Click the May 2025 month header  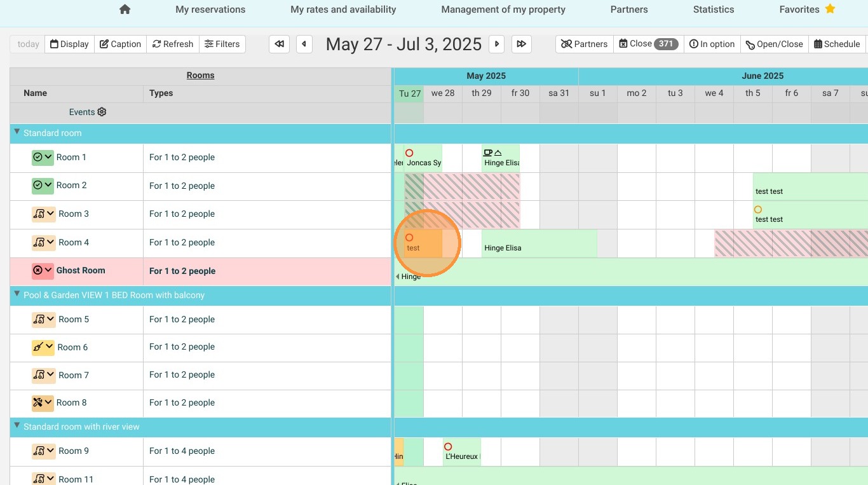click(486, 76)
